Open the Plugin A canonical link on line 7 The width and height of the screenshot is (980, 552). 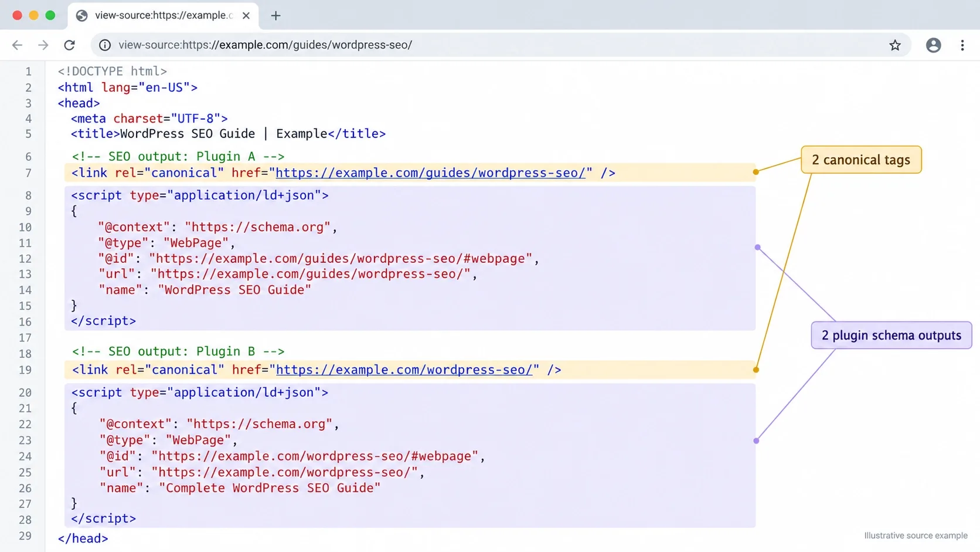pos(430,173)
